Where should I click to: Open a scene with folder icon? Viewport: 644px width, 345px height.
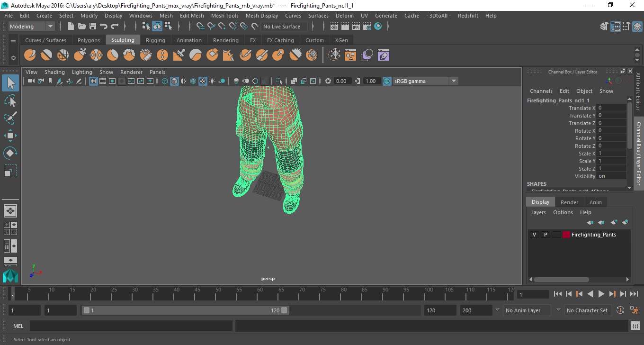82,27
